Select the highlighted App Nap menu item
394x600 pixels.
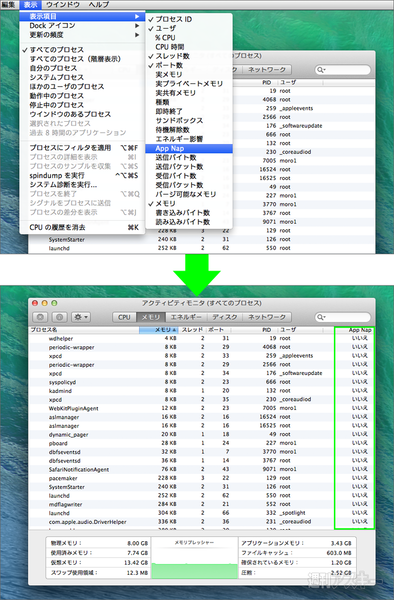click(189, 148)
